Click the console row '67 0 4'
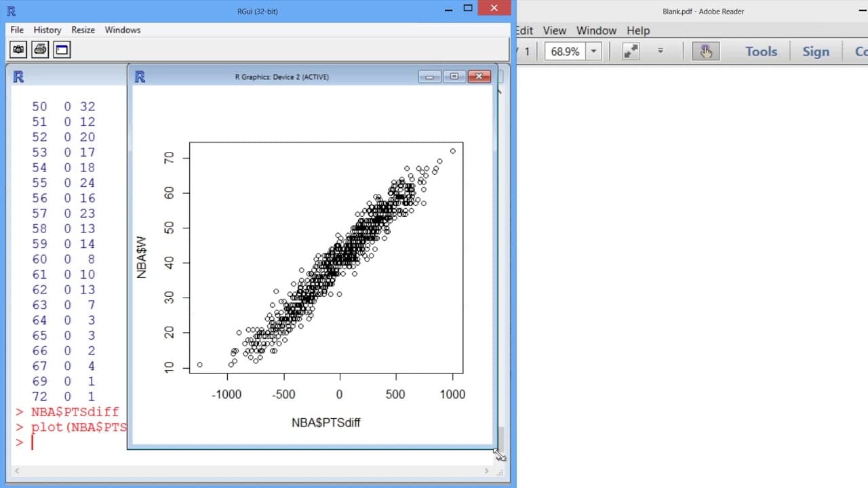 tap(64, 366)
